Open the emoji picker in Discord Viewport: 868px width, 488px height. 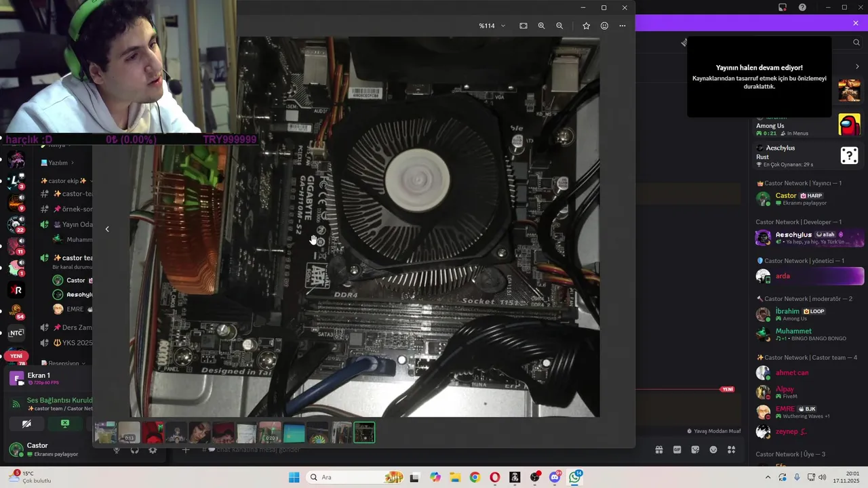point(713,449)
